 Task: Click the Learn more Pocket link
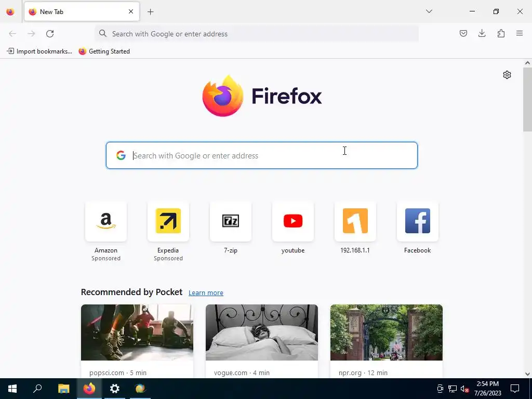click(x=206, y=293)
